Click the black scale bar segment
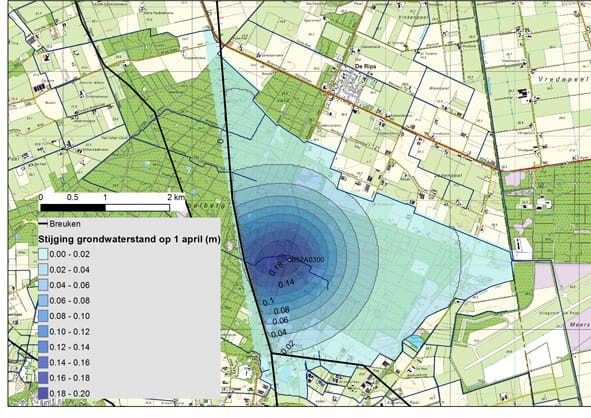Viewport: 591px width, 418px height. point(73,208)
